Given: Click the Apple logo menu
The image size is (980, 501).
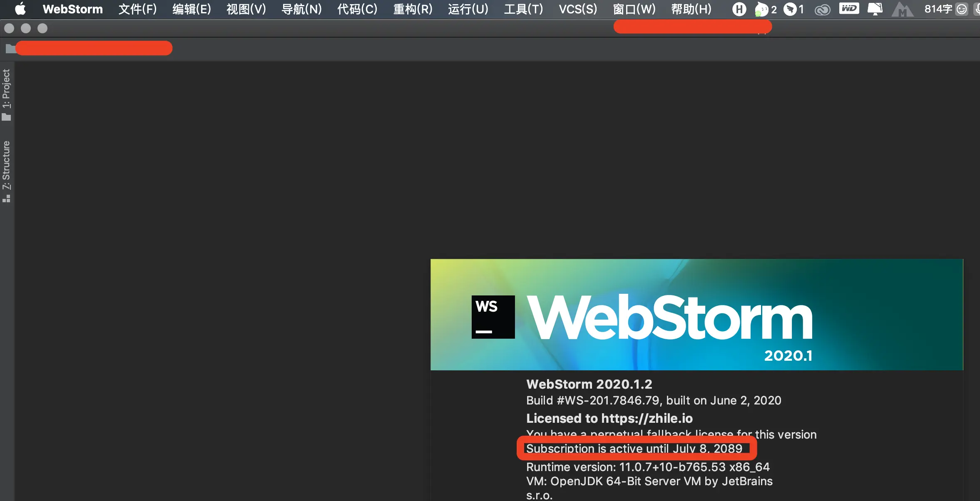Looking at the screenshot, I should coord(20,9).
